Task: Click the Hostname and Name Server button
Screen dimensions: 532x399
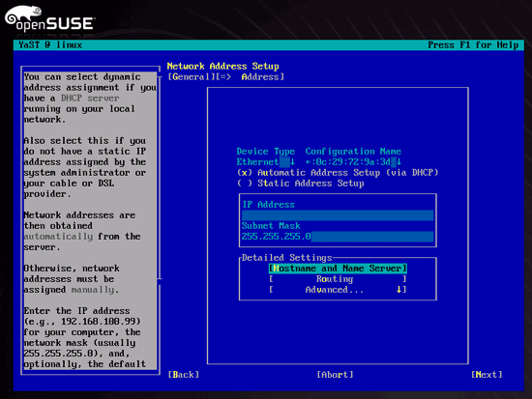Action: (x=338, y=269)
